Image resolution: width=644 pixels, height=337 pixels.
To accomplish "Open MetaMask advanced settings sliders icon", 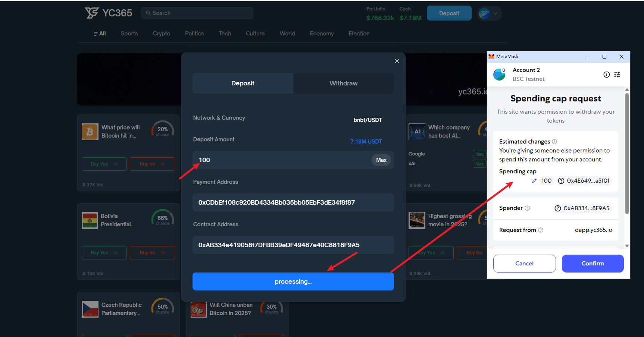I will pos(617,75).
